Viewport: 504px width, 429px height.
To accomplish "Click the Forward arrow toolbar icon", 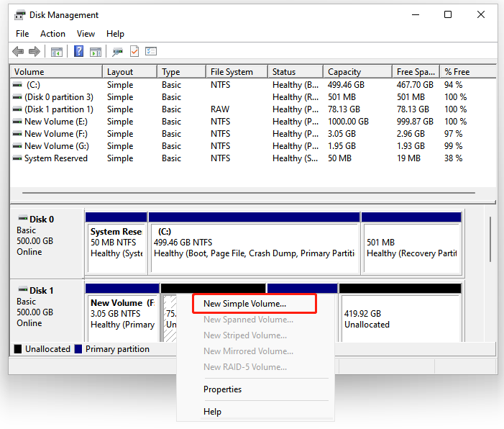I will 34,52.
